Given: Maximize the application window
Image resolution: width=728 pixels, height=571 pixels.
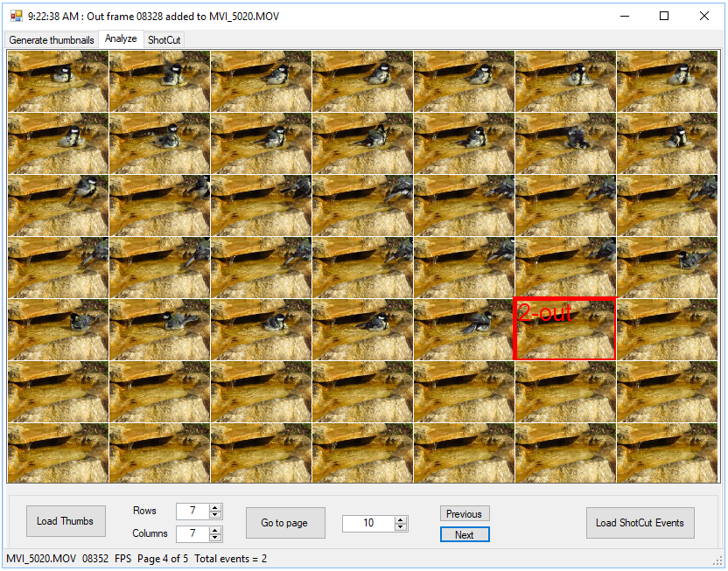Looking at the screenshot, I should point(664,16).
